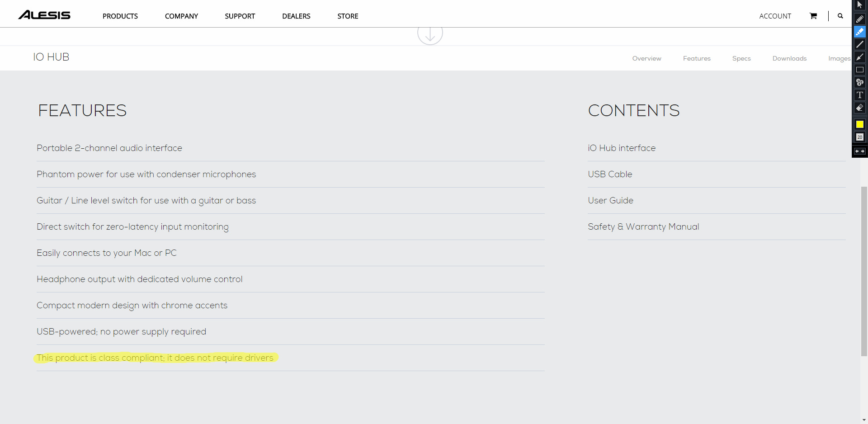
Task: Open the Products menu
Action: pyautogui.click(x=120, y=16)
